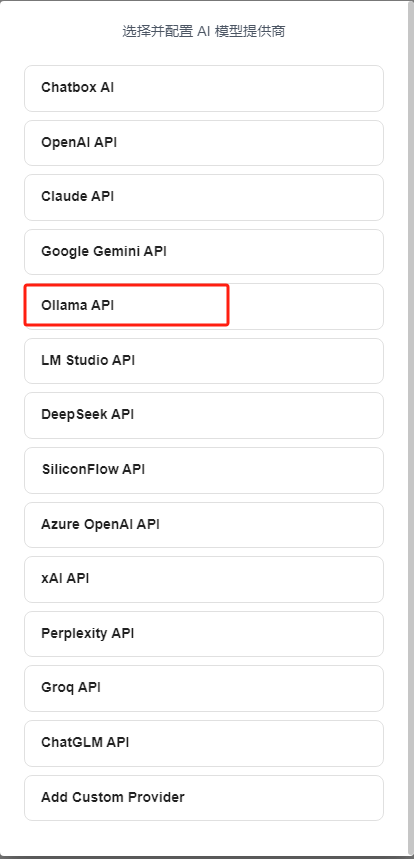Viewport: 414px width, 859px height.
Task: Select Chatbox AI provider
Action: click(x=204, y=88)
